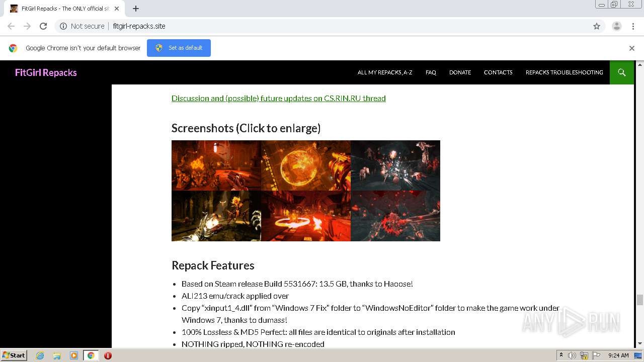Enlarge the bottom-middle red fire screenshot
644x362 pixels.
pyautogui.click(x=306, y=216)
